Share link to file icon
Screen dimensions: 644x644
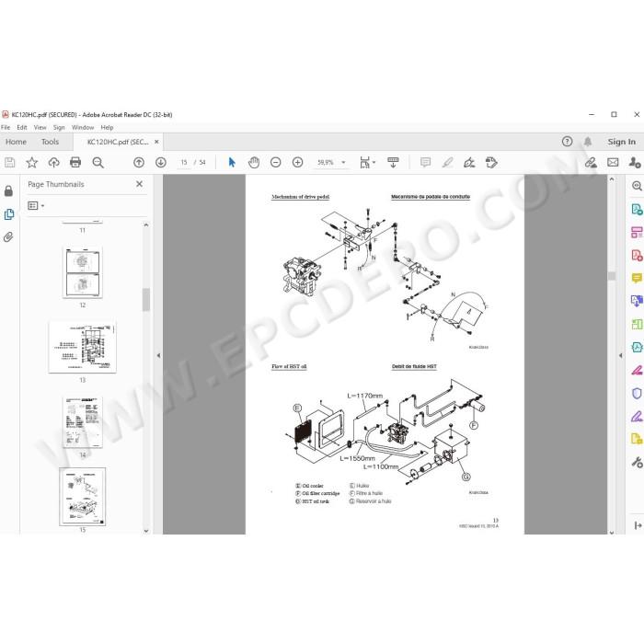pos(591,163)
